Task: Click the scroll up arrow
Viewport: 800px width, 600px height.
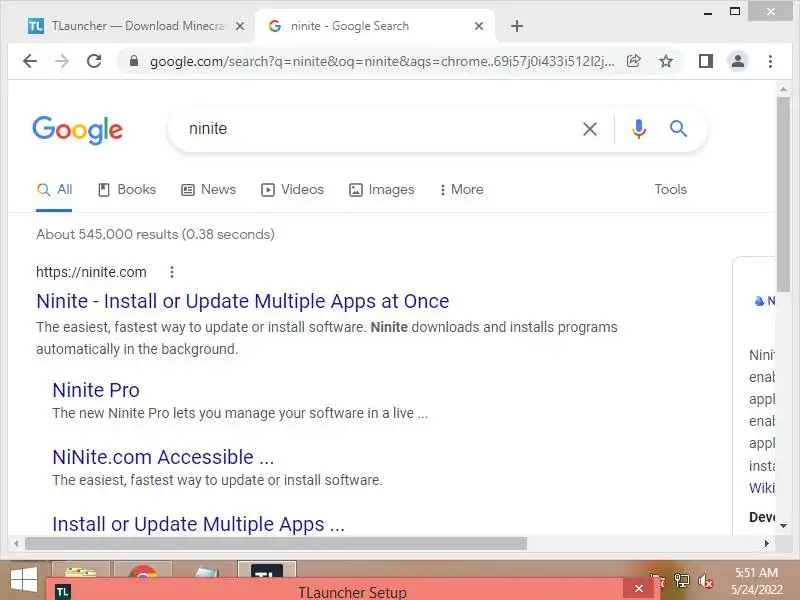Action: coord(783,89)
